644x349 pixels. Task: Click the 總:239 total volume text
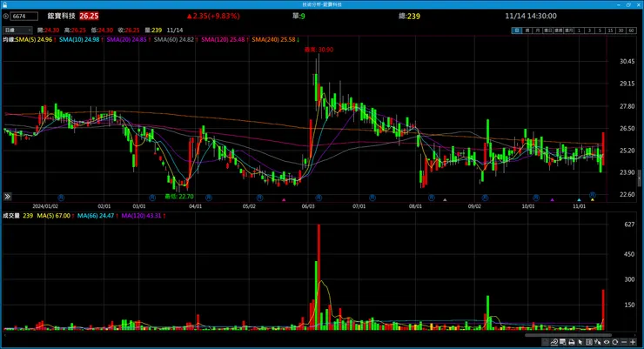click(x=410, y=16)
